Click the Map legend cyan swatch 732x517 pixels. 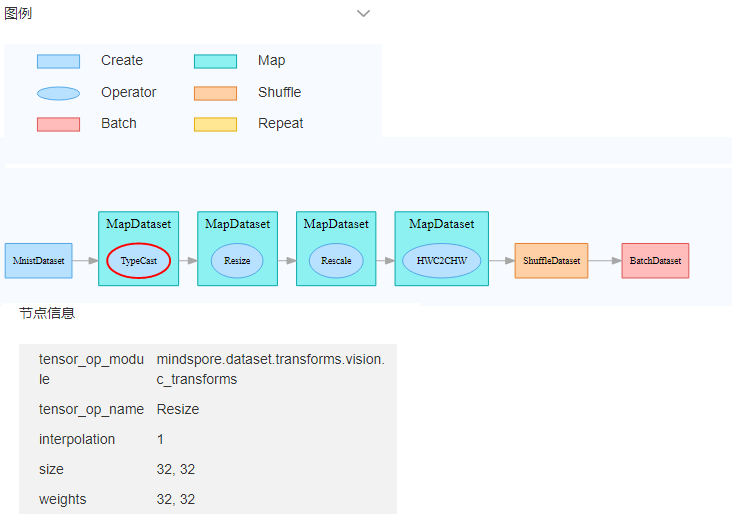(x=215, y=61)
